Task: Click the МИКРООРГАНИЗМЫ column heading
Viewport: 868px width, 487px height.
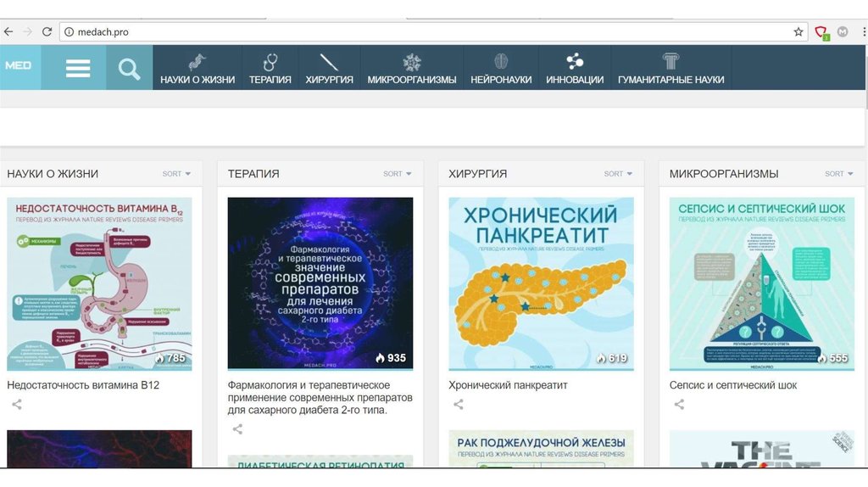Action: 724,174
